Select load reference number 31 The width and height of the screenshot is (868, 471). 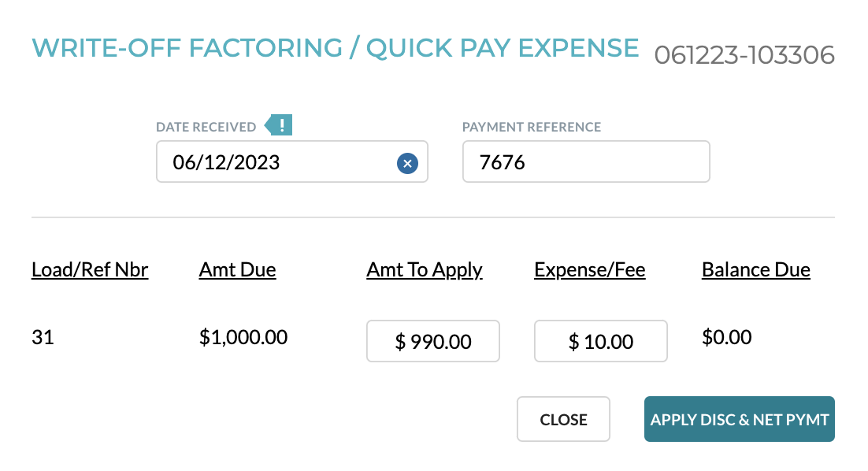(43, 337)
